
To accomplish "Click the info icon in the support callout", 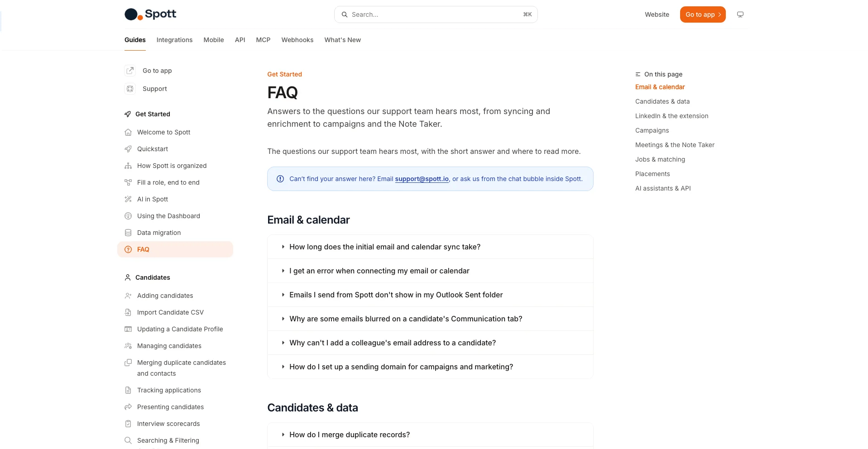I will click(x=280, y=179).
